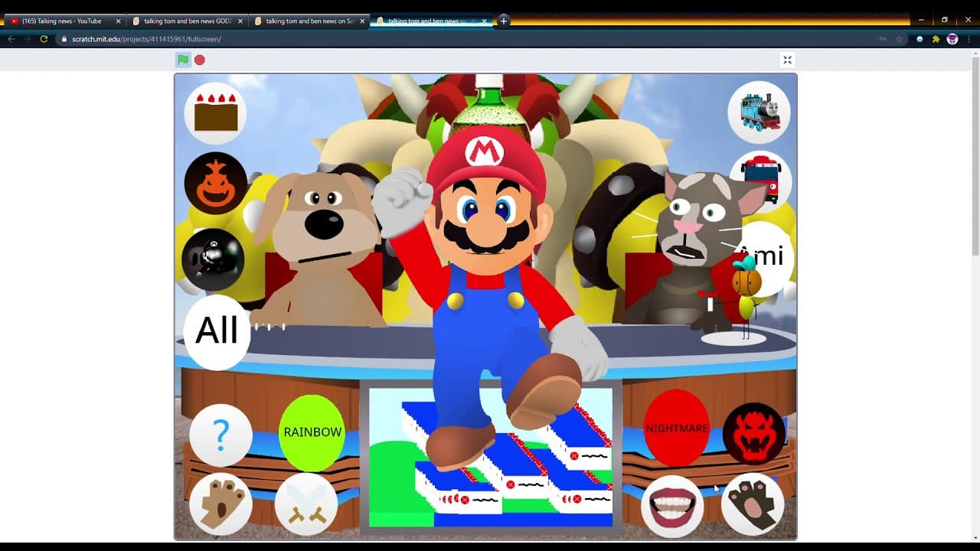
Task: Bookmark this page with star icon
Action: [x=900, y=39]
